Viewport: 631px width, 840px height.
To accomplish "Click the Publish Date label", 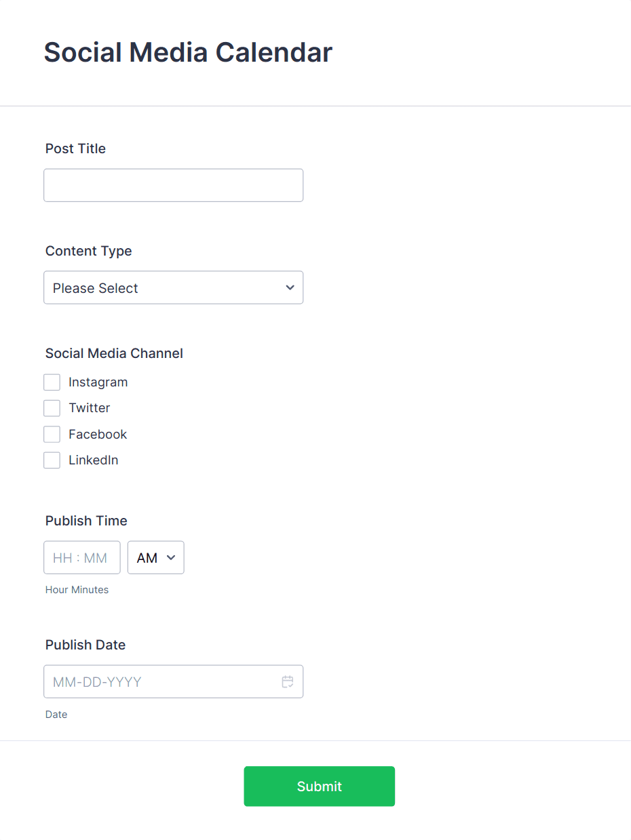I will point(85,645).
